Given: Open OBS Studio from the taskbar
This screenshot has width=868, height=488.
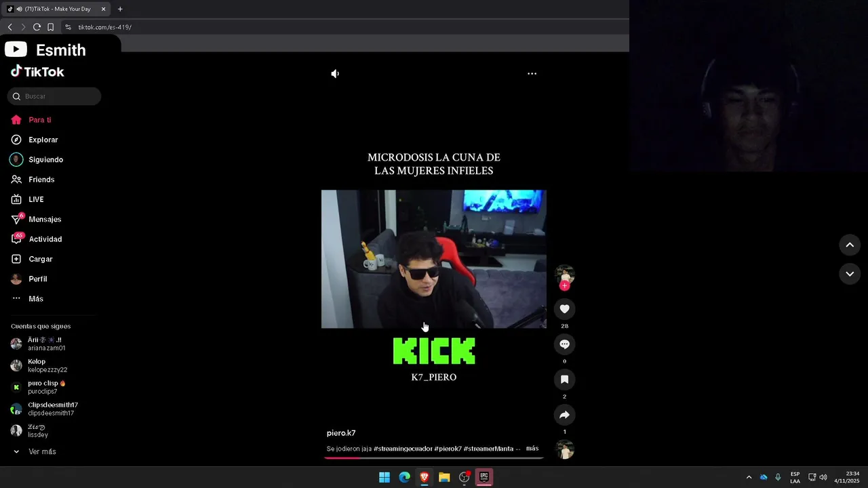Looking at the screenshot, I should tap(465, 477).
